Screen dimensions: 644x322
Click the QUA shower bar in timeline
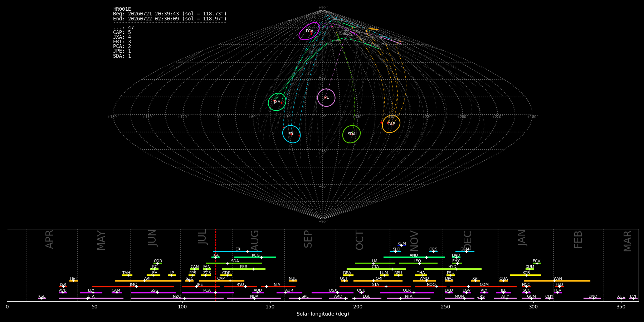click(503, 281)
